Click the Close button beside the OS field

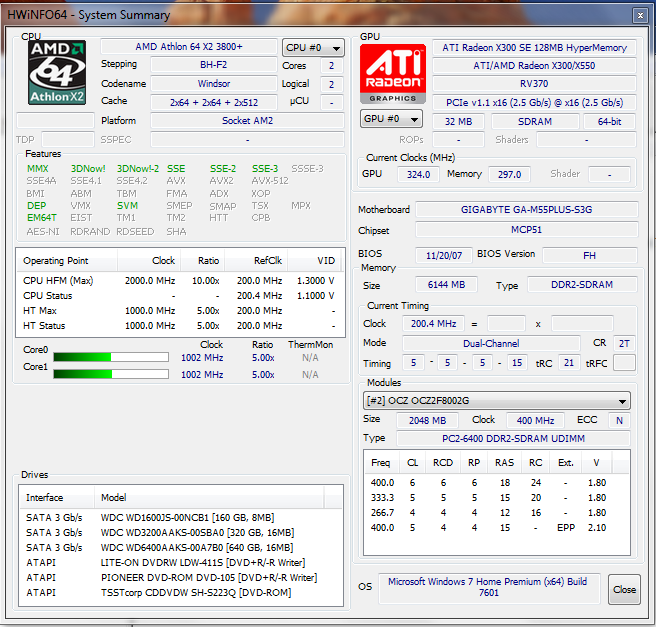pos(624,589)
